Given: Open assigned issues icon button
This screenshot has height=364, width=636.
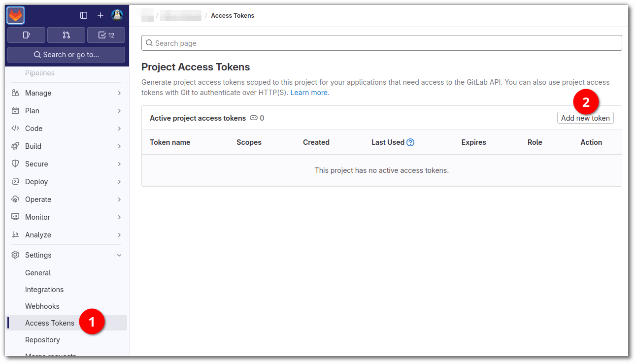Looking at the screenshot, I should pos(27,35).
